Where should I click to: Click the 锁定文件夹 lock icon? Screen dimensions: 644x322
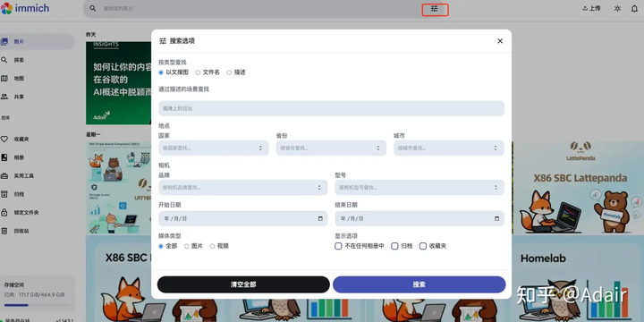4,212
